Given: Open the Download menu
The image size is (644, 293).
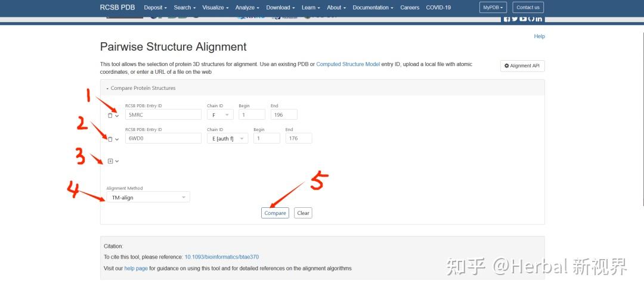Looking at the screenshot, I should (280, 7).
